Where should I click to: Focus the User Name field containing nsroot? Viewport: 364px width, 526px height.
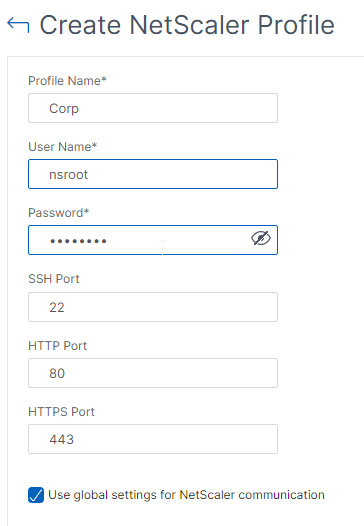click(x=153, y=174)
